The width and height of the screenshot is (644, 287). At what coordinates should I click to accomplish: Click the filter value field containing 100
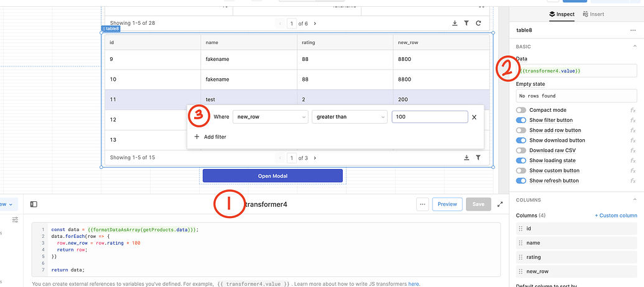pos(429,117)
